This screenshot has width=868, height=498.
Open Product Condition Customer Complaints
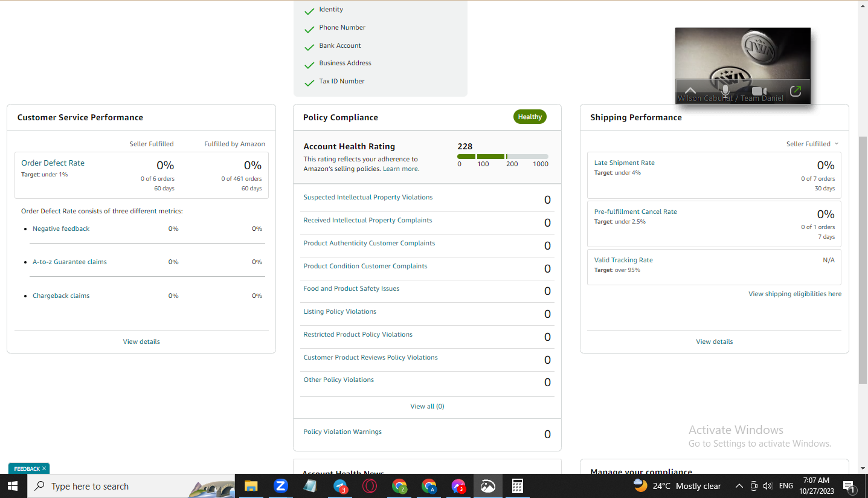[365, 266]
